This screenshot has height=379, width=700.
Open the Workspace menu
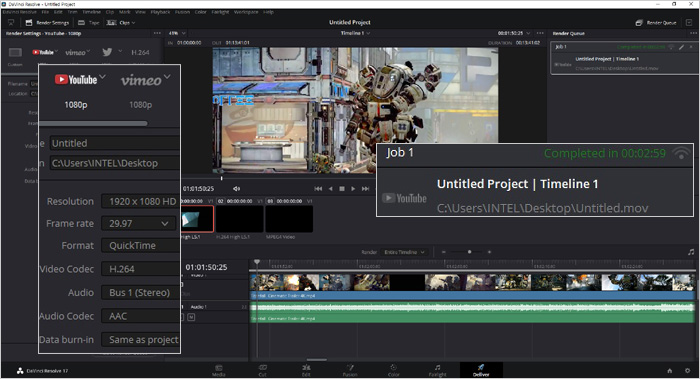246,12
